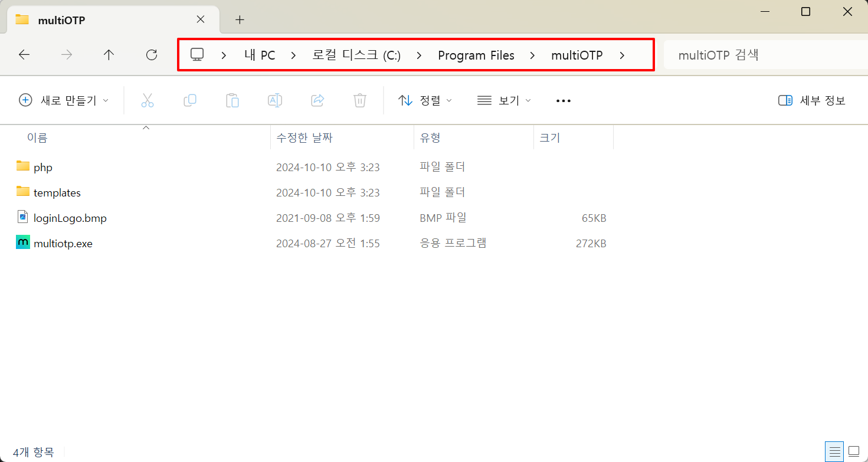The image size is (868, 462).
Task: Expand chevron after multiOTP breadcrumb
Action: 622,55
